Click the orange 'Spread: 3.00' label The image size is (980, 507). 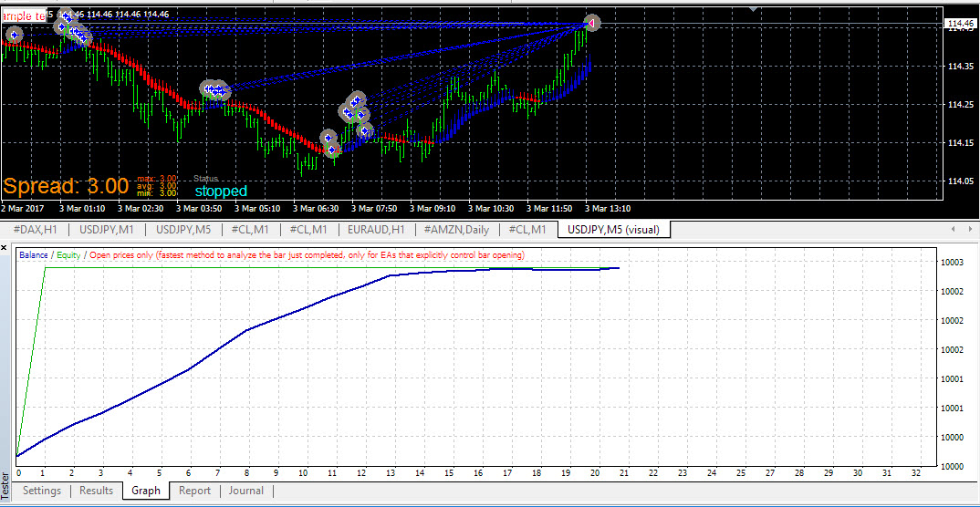pos(67,185)
